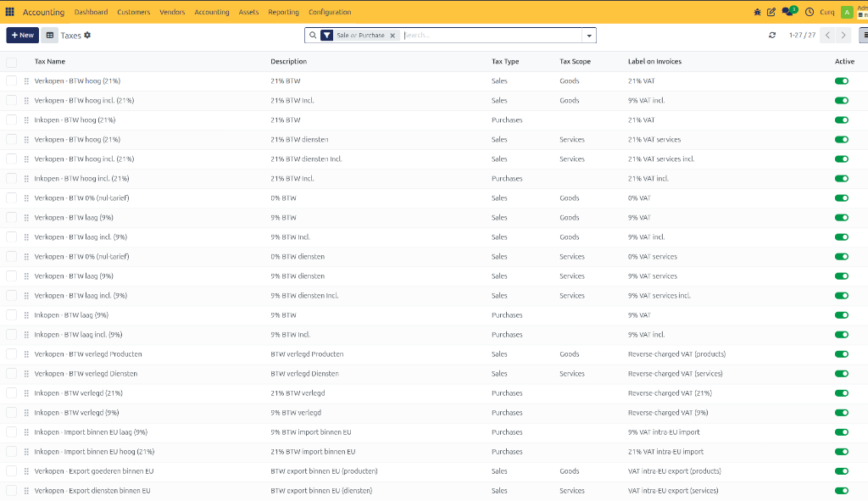Viewport: 868px width, 501px height.
Task: Sort by the Description column header
Action: [x=288, y=61]
